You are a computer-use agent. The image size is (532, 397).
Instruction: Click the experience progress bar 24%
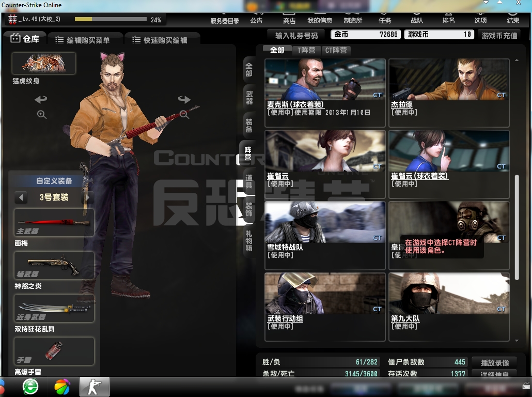pos(111,19)
